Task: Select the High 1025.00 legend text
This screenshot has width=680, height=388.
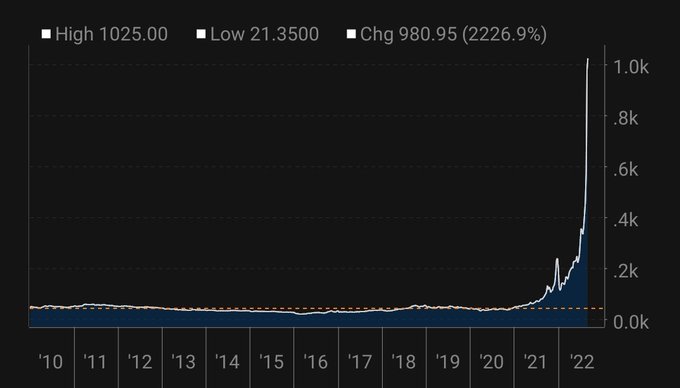Action: pyautogui.click(x=111, y=34)
